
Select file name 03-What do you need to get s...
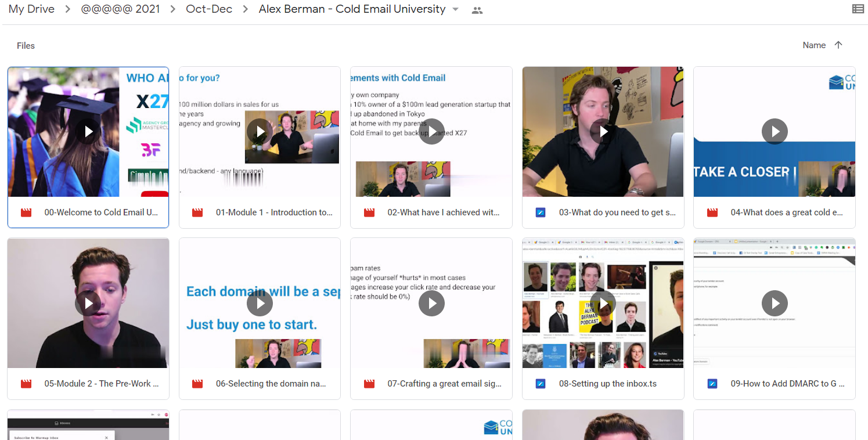click(617, 212)
